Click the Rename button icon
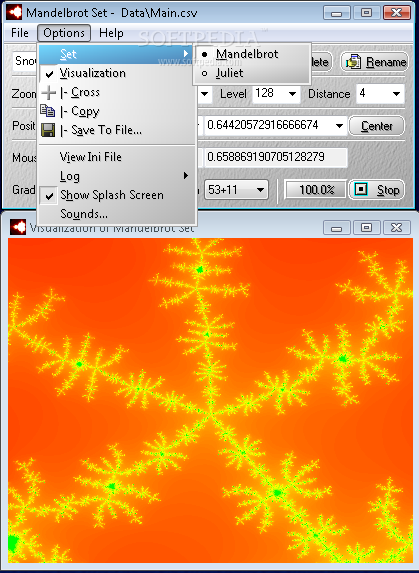Image resolution: width=419 pixels, height=573 pixels. click(353, 62)
